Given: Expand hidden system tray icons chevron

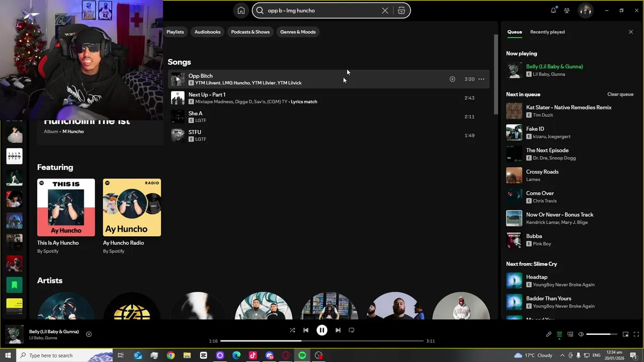Looking at the screenshot, I should pyautogui.click(x=562, y=355).
